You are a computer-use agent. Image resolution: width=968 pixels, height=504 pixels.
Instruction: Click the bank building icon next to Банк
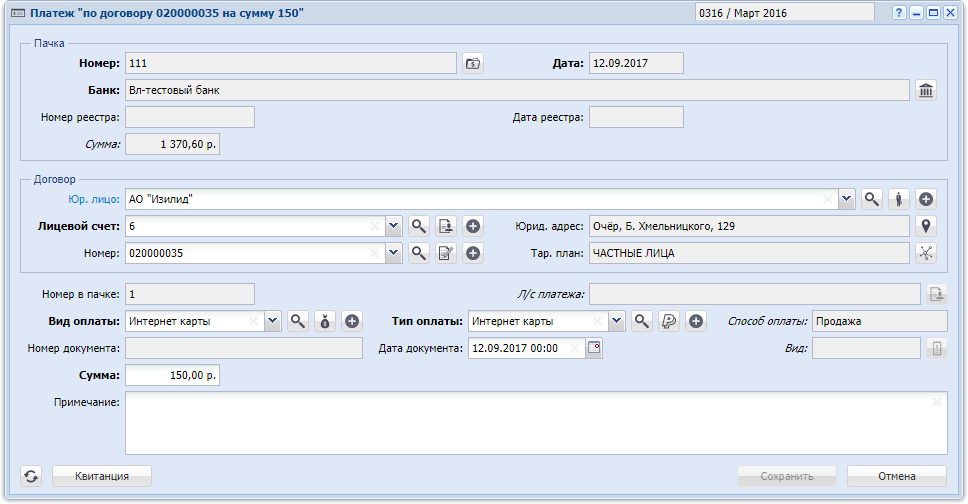click(926, 91)
